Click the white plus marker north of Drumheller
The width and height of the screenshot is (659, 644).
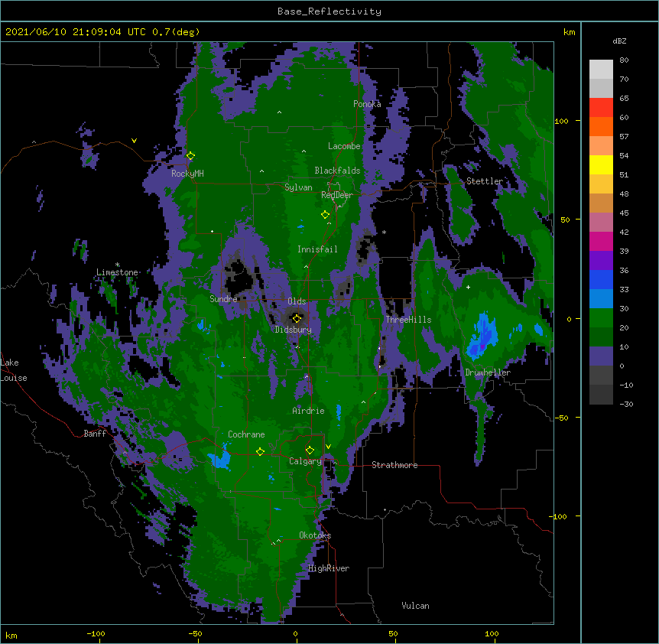tap(468, 287)
